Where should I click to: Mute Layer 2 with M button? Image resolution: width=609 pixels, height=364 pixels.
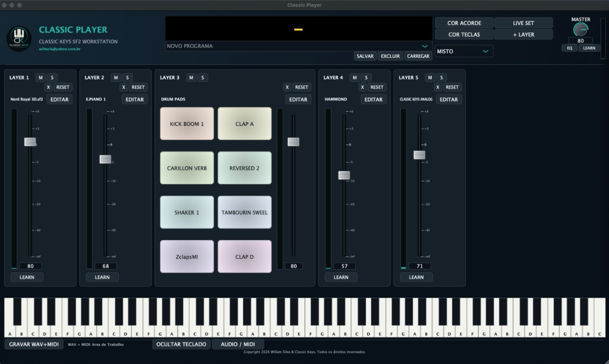click(x=116, y=78)
